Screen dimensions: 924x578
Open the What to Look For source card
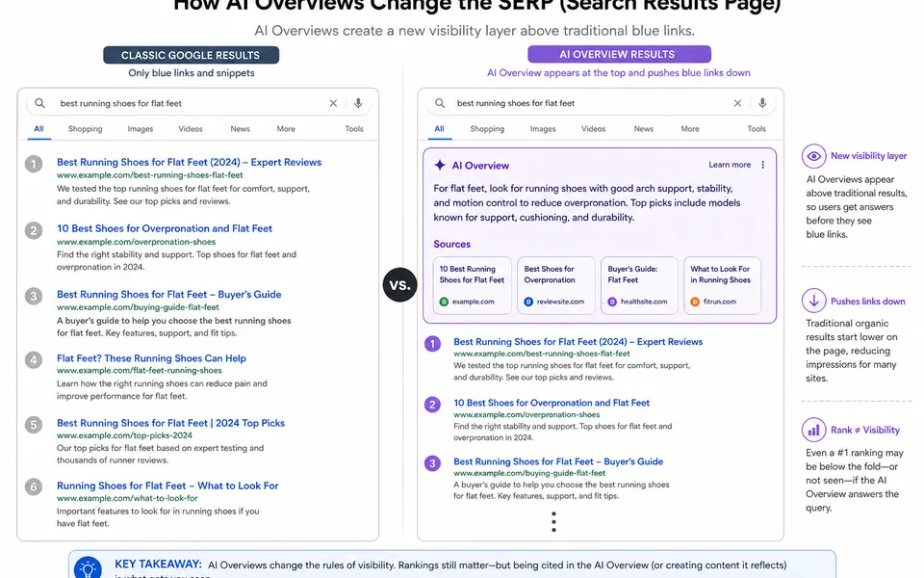[723, 285]
